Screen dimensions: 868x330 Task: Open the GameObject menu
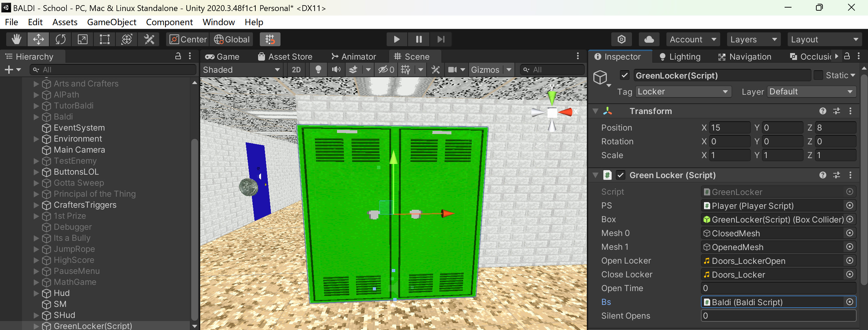tap(112, 22)
